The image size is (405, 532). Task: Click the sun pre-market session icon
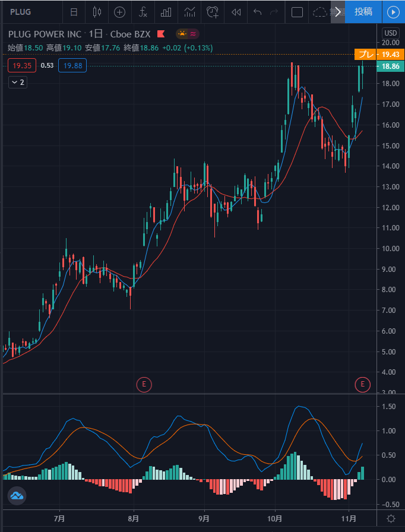(182, 34)
